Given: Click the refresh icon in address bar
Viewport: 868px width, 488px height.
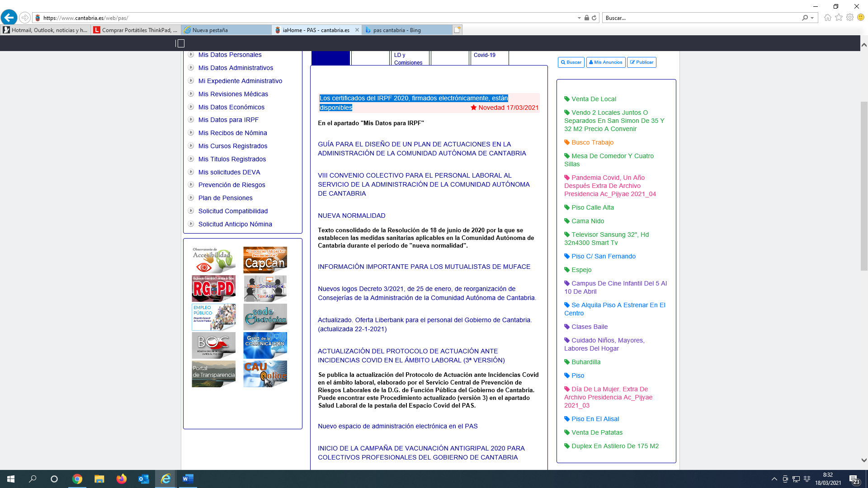Looking at the screenshot, I should 594,18.
